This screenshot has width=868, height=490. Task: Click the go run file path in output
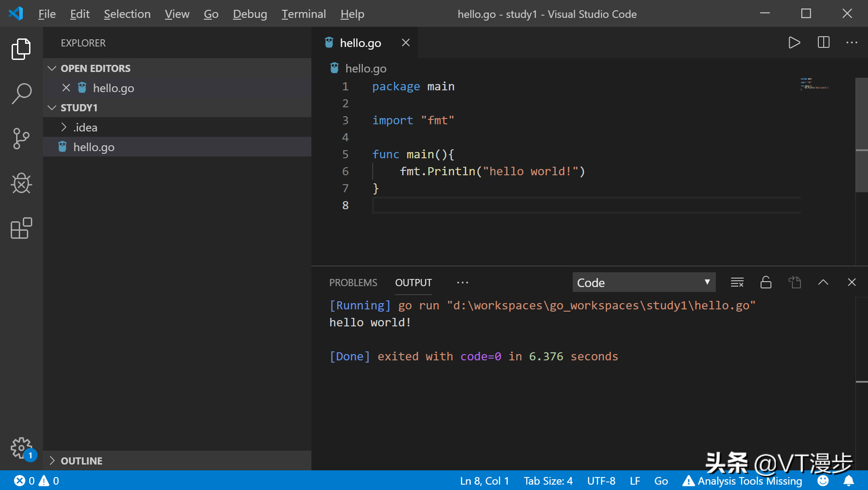coord(601,305)
